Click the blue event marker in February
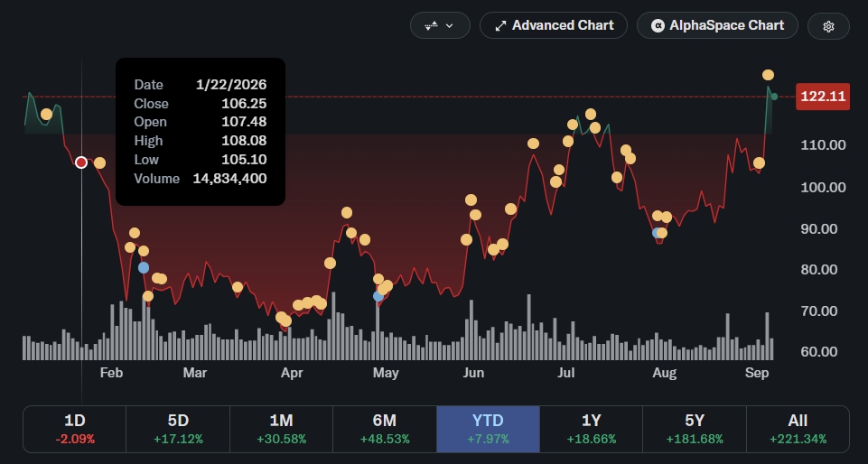The width and height of the screenshot is (868, 464). pyautogui.click(x=144, y=268)
